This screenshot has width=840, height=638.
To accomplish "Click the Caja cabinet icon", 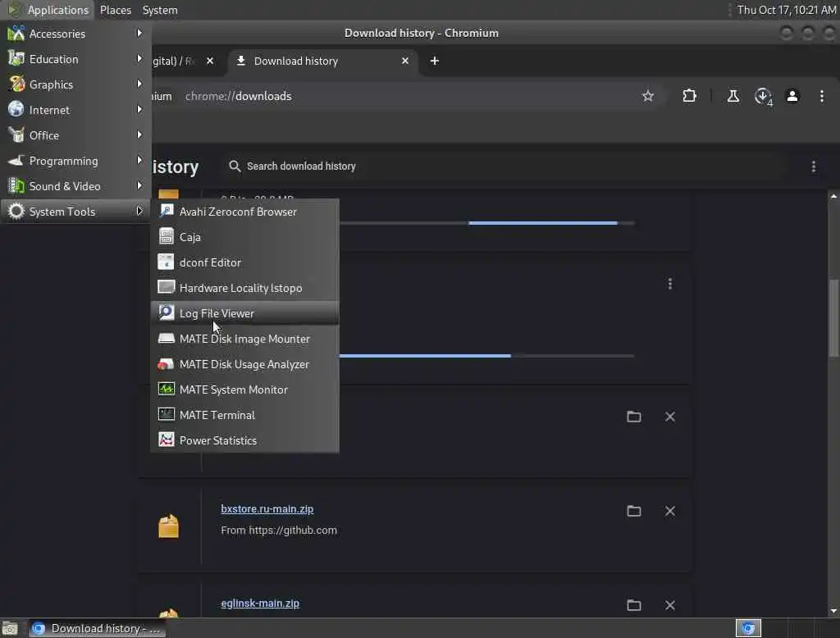I will [166, 236].
